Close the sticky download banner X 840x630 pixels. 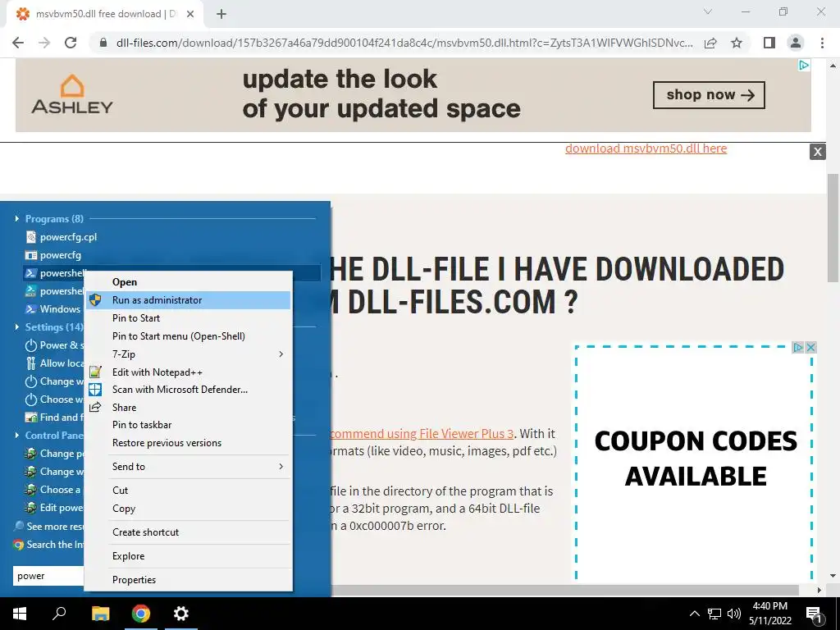coord(818,152)
